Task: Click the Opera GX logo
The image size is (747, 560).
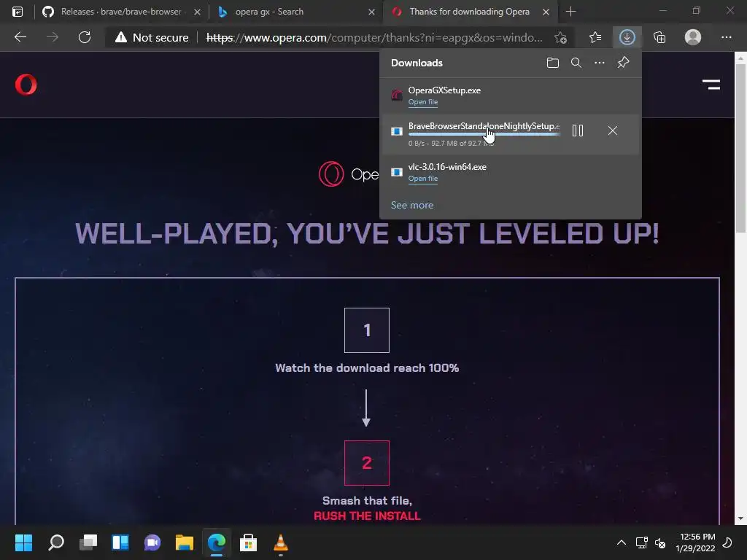Action: (349, 174)
